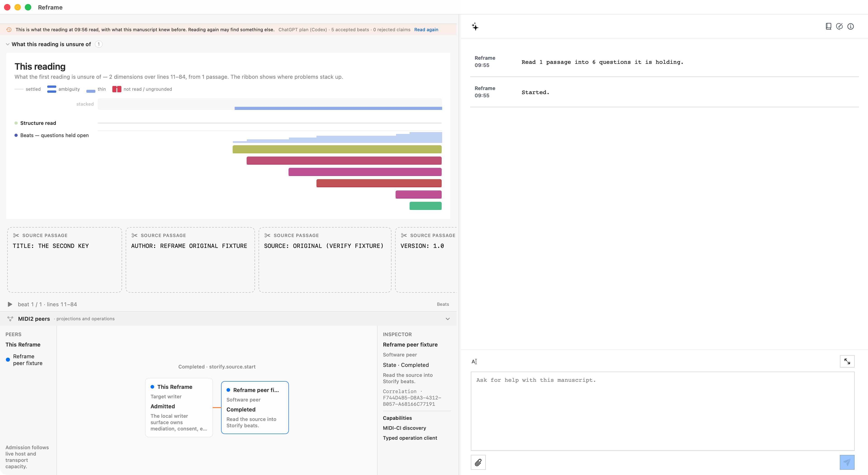Screen dimensions: 868x475
Task: Open the 'TITLE: THE SECOND KEY' source passage card
Action: pos(65,260)
